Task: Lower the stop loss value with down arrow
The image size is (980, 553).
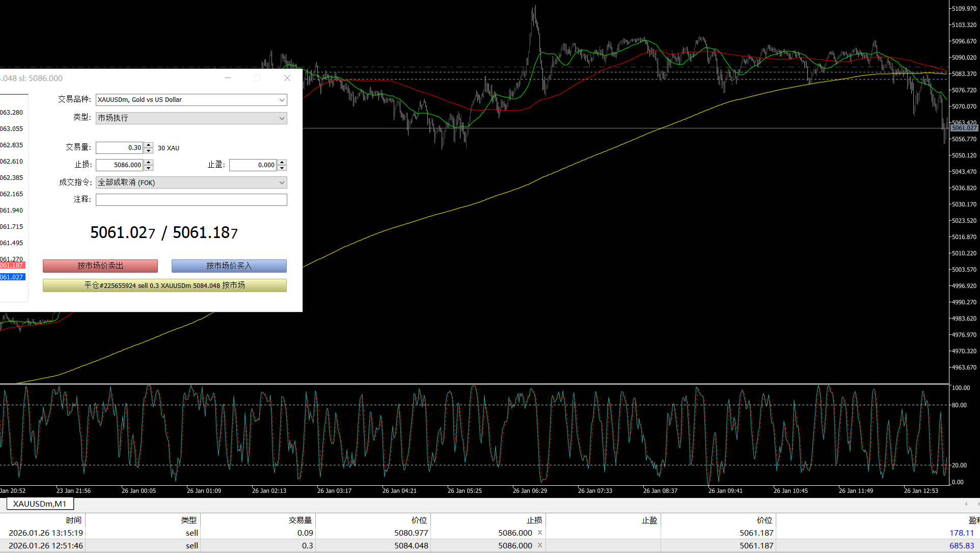Action: point(149,168)
